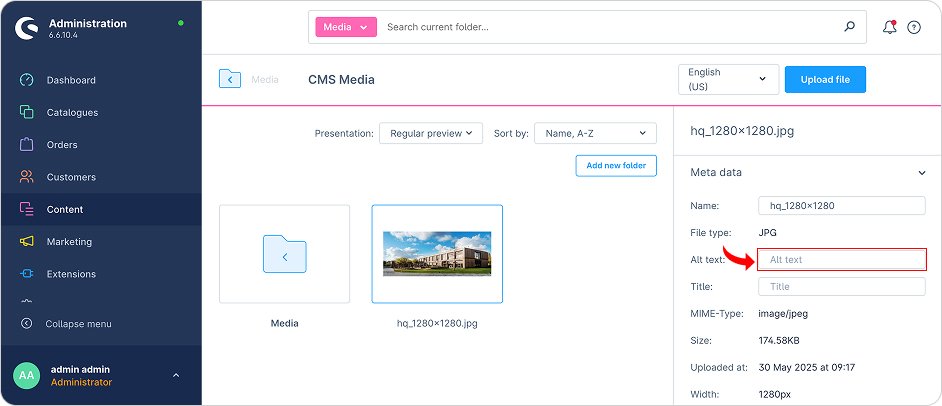Click the Catalogues icon in sidebar

26,112
